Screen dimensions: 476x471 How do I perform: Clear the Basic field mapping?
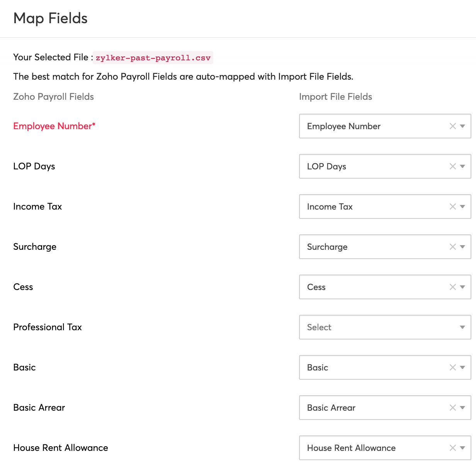pos(452,367)
